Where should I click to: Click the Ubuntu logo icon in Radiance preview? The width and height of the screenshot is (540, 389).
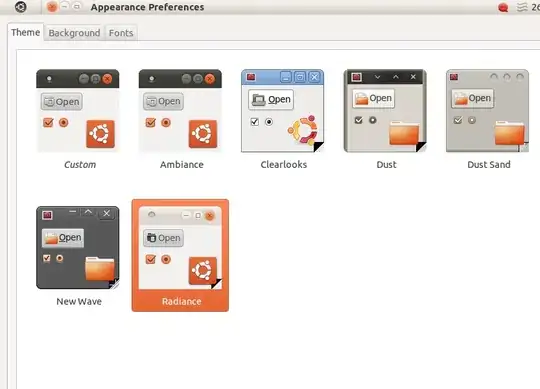point(203,271)
